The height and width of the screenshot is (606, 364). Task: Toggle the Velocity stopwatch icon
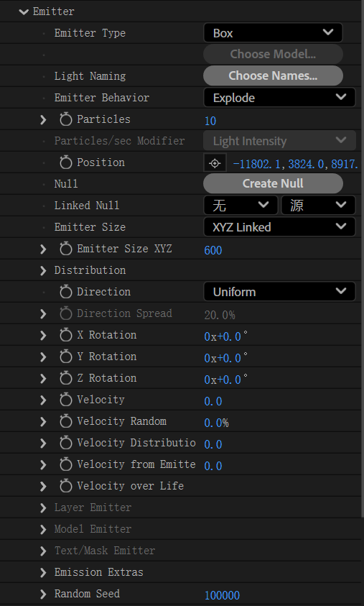(x=65, y=400)
